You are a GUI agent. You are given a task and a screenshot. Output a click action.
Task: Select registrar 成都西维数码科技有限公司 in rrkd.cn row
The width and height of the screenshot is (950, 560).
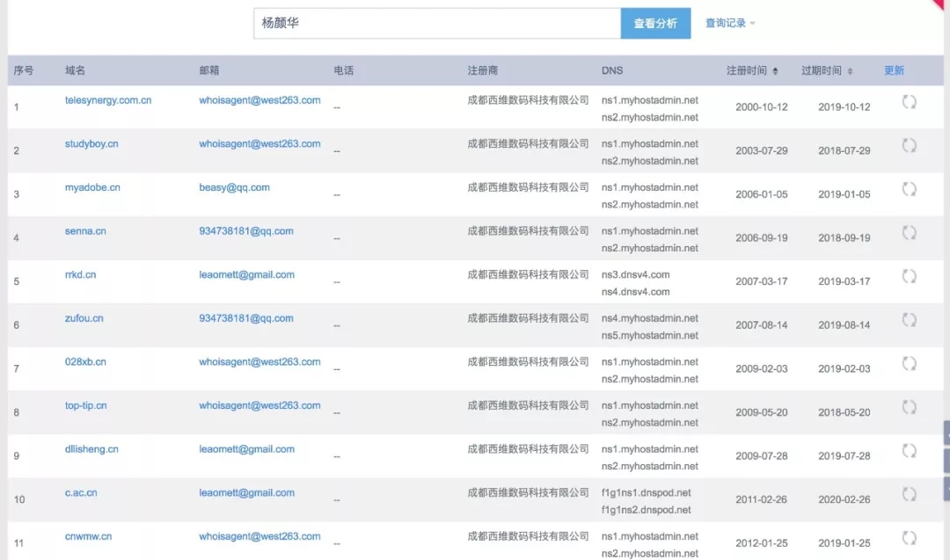pos(528,274)
